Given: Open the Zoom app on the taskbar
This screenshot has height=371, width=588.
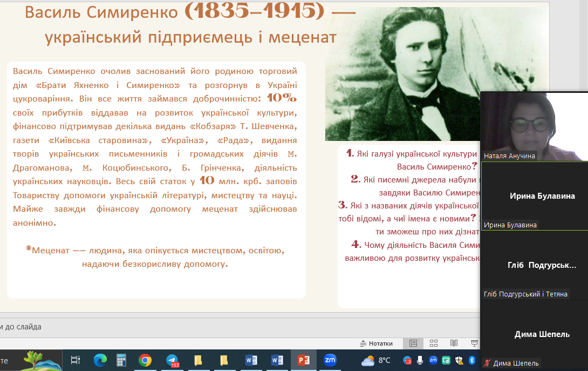Looking at the screenshot, I should point(330,361).
